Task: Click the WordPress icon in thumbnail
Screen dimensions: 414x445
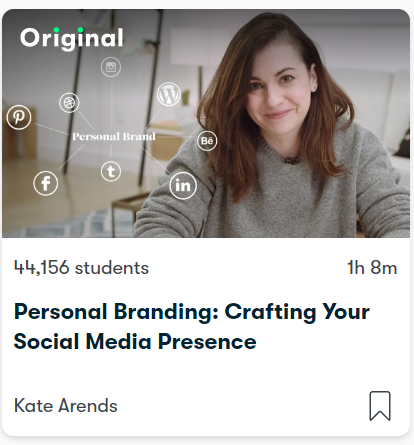Action: tap(169, 94)
